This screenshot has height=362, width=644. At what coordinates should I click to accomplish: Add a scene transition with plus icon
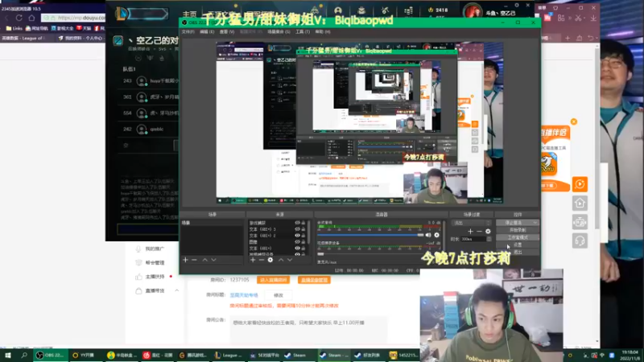[470, 232]
